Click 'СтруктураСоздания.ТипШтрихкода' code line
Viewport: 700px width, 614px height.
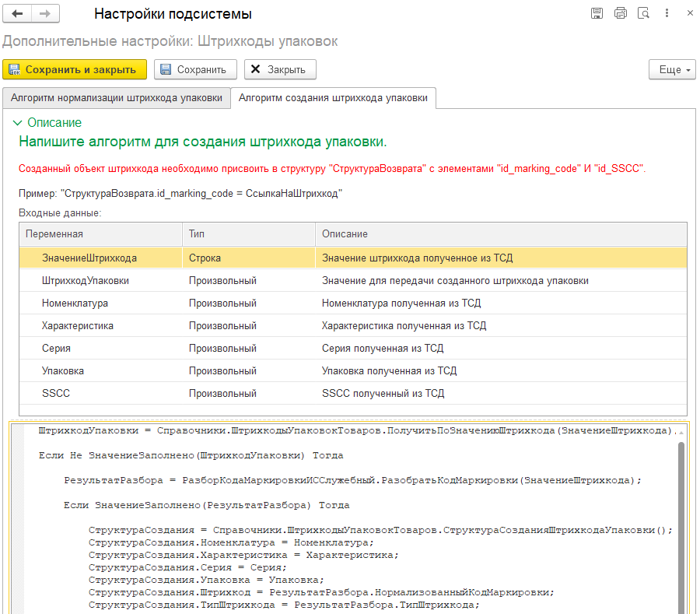[284, 605]
